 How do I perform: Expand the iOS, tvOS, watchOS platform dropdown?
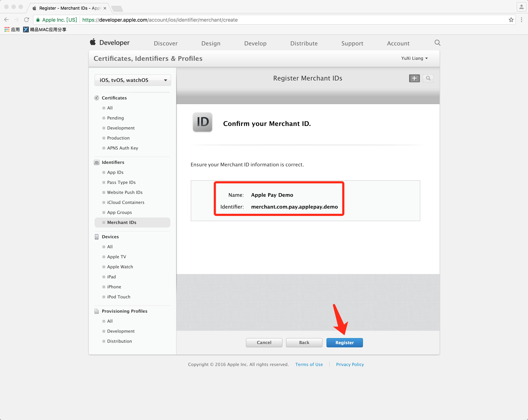132,80
